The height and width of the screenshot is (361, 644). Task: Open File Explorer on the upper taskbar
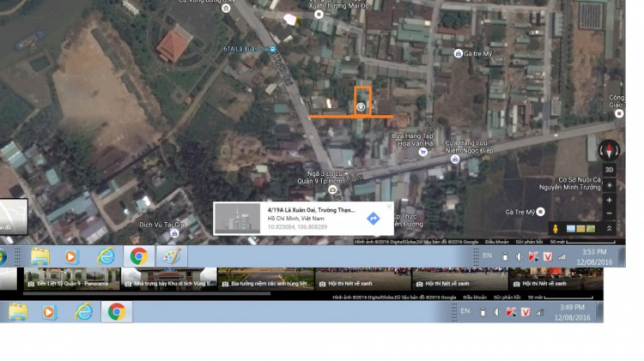tap(39, 256)
